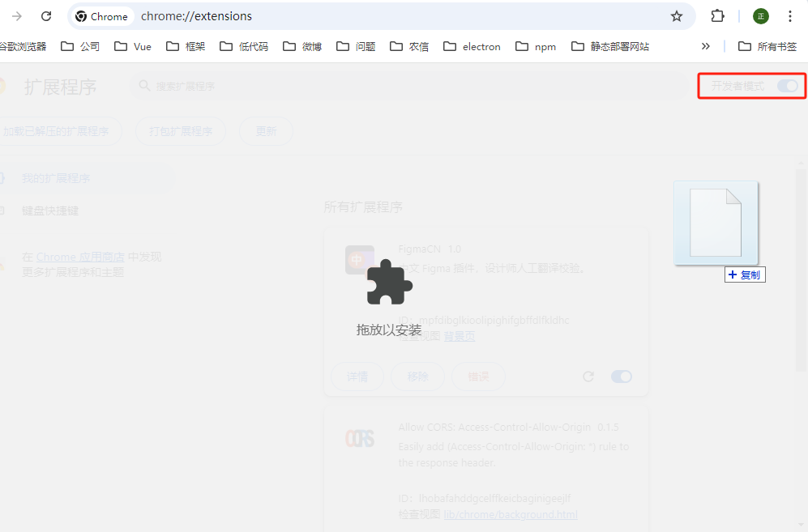
Task: Click the green profile avatar icon
Action: pos(760,16)
